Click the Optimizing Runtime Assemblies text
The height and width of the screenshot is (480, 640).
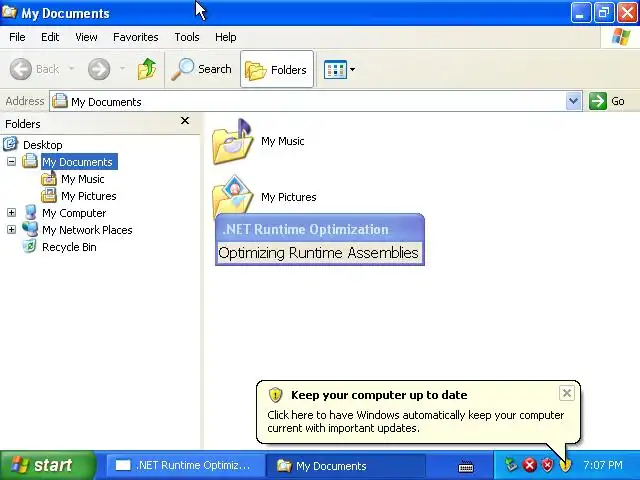(318, 253)
